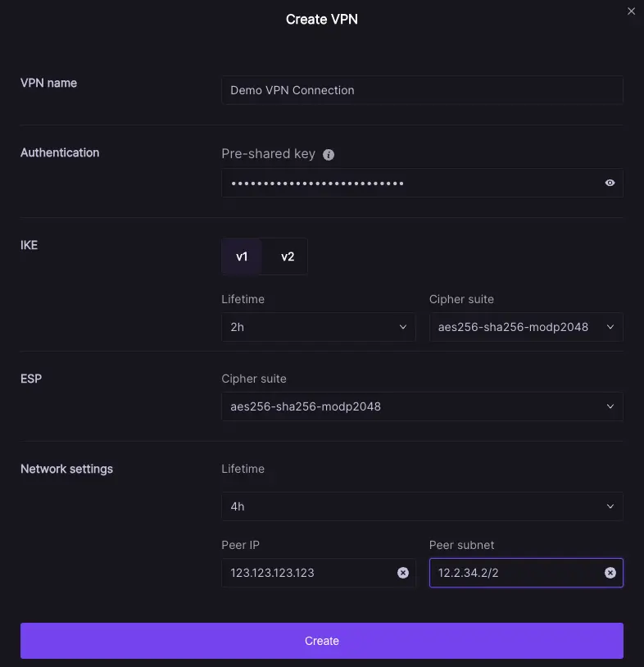Click the pre-shared key info icon
644x667 pixels.
[x=329, y=155]
